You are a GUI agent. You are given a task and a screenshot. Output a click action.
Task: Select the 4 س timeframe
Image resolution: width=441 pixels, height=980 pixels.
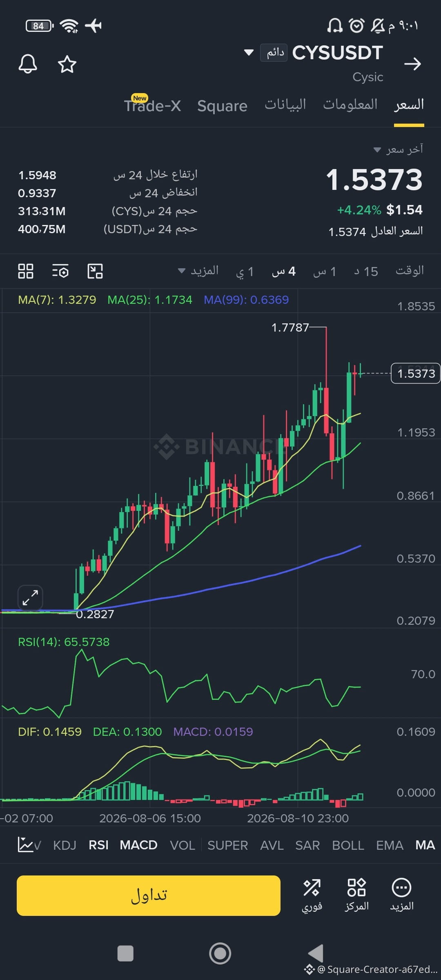[x=283, y=272]
